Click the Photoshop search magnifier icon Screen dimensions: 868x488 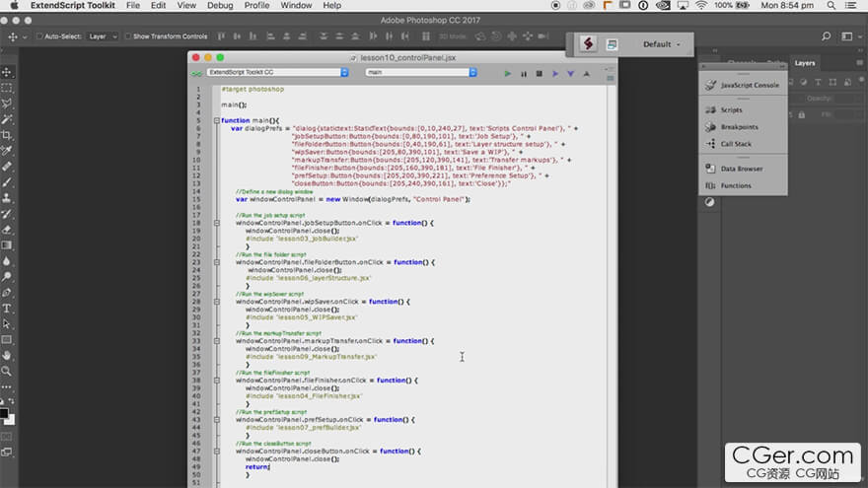826,36
